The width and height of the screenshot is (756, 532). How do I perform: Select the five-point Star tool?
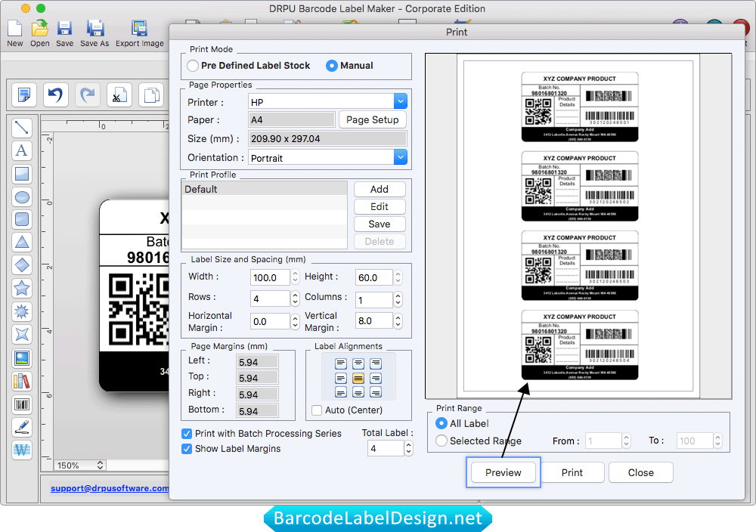[22, 289]
